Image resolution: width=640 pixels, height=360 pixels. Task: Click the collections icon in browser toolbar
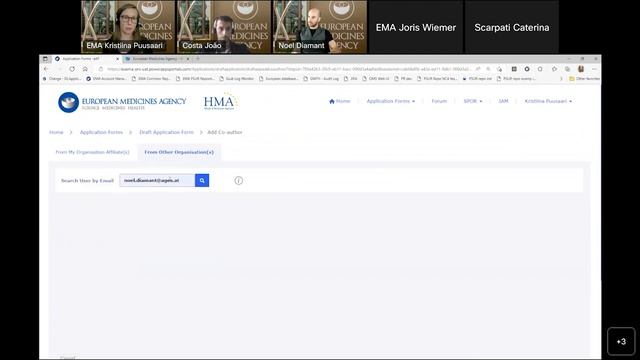tap(567, 69)
